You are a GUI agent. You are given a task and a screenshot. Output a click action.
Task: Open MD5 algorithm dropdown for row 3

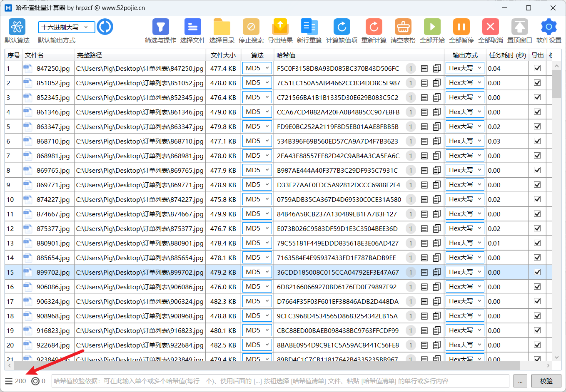click(x=257, y=97)
